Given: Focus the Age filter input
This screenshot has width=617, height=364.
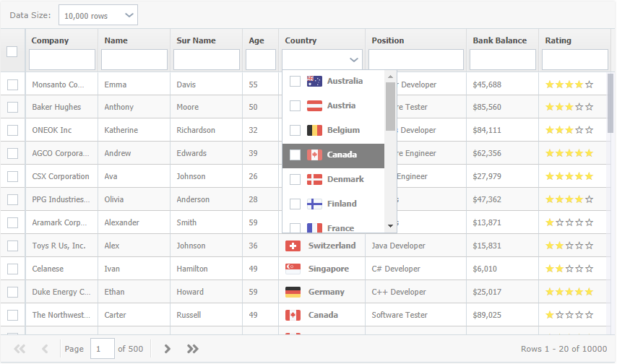Looking at the screenshot, I should (x=261, y=59).
